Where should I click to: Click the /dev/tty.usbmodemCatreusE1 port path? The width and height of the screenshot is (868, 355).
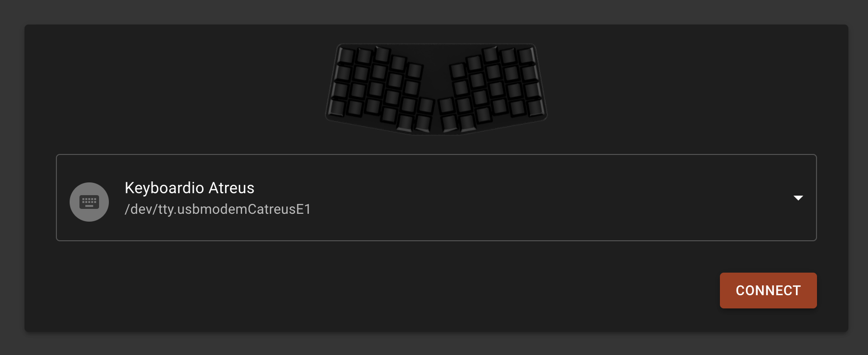[x=218, y=209]
